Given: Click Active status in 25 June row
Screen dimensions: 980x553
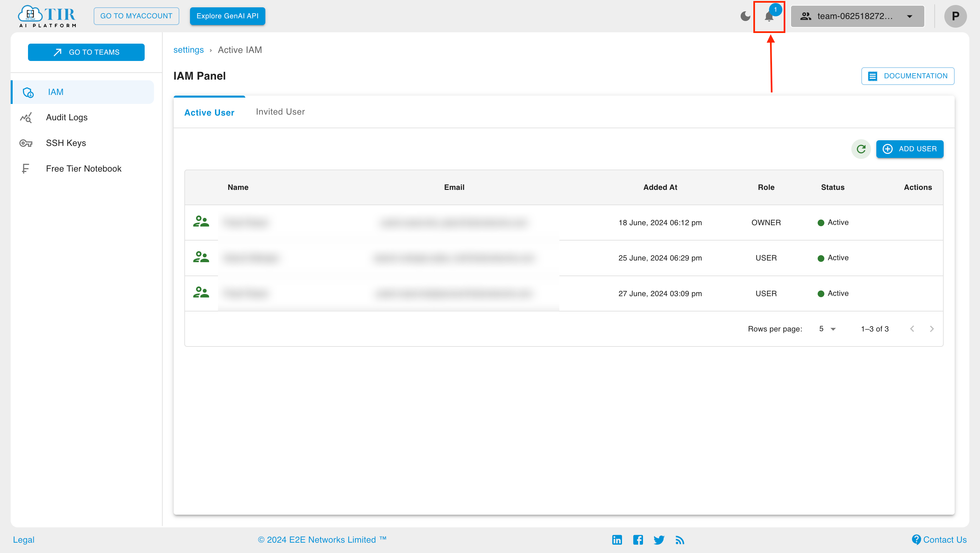Looking at the screenshot, I should (833, 258).
